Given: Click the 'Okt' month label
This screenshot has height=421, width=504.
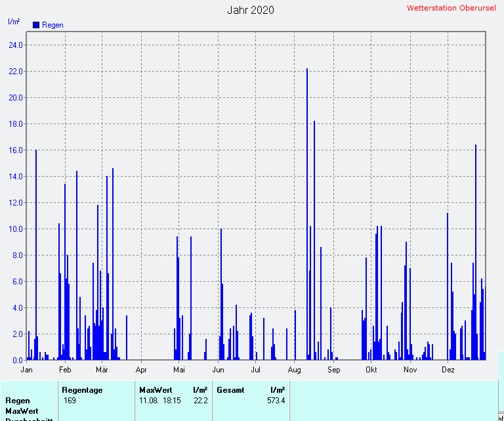Looking at the screenshot, I should point(371,370).
